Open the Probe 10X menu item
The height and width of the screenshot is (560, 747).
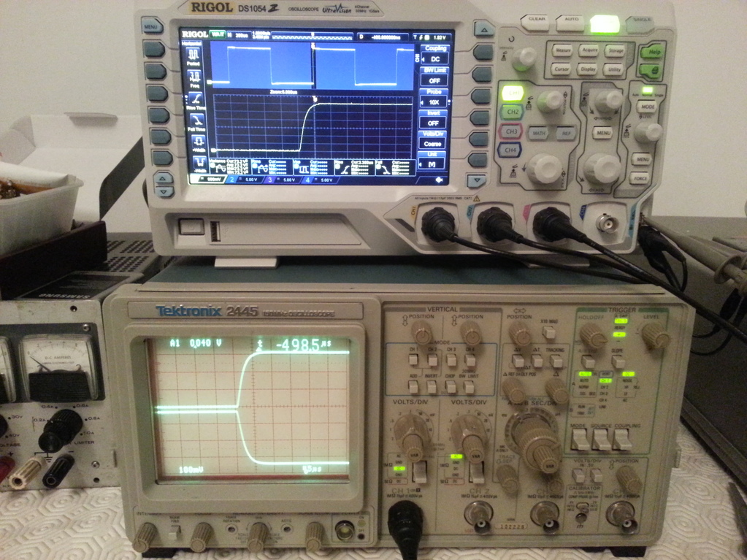[x=432, y=98]
